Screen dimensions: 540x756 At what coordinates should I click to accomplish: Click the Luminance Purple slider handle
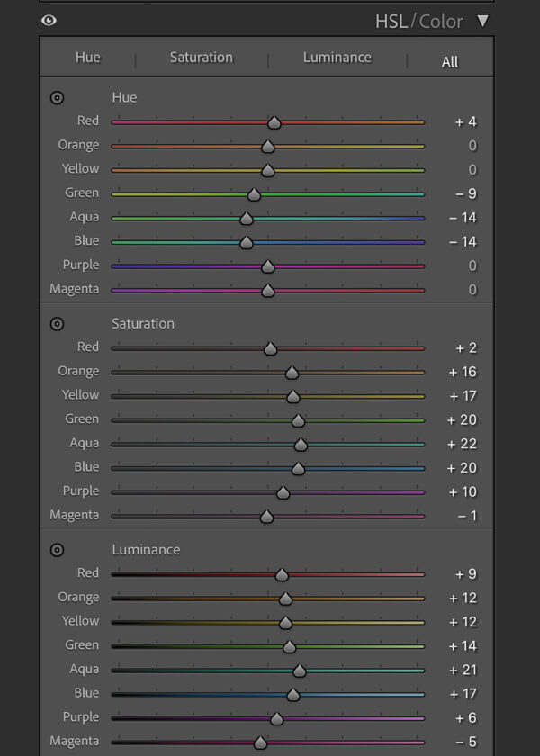[276, 718]
